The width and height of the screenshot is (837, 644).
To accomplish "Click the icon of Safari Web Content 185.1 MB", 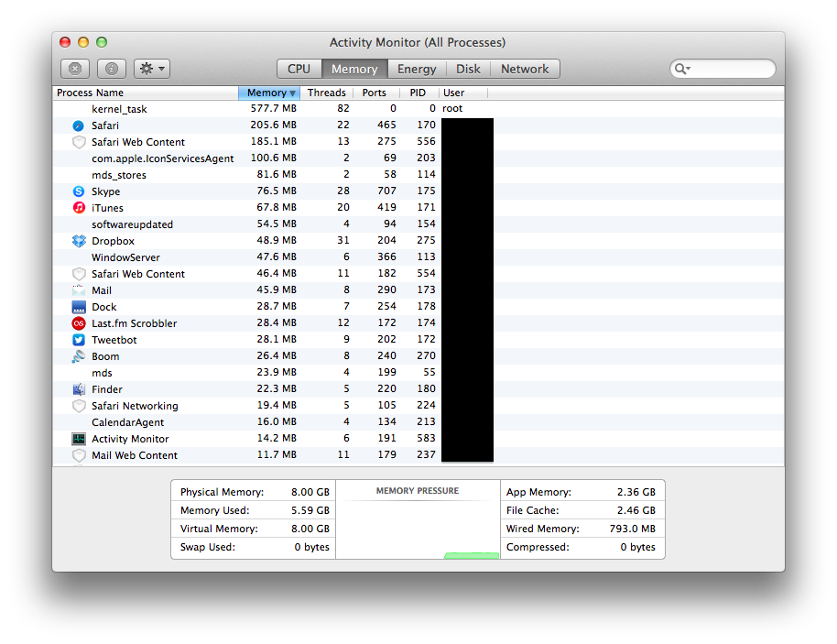I will pos(79,142).
